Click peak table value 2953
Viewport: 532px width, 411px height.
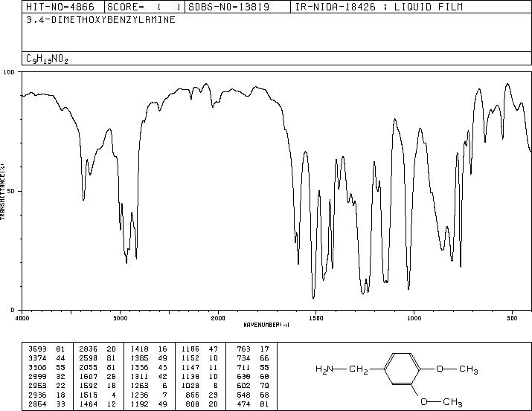[x=37, y=386]
